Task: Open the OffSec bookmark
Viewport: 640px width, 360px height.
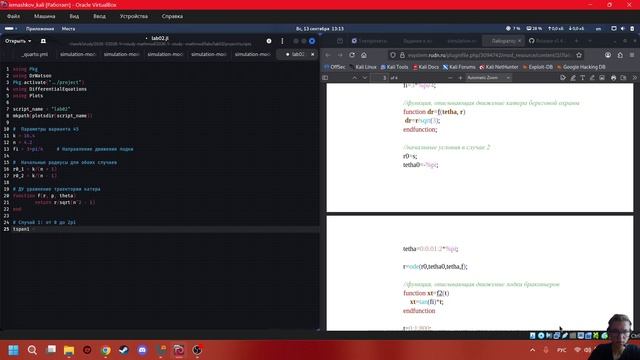Action: pos(335,67)
